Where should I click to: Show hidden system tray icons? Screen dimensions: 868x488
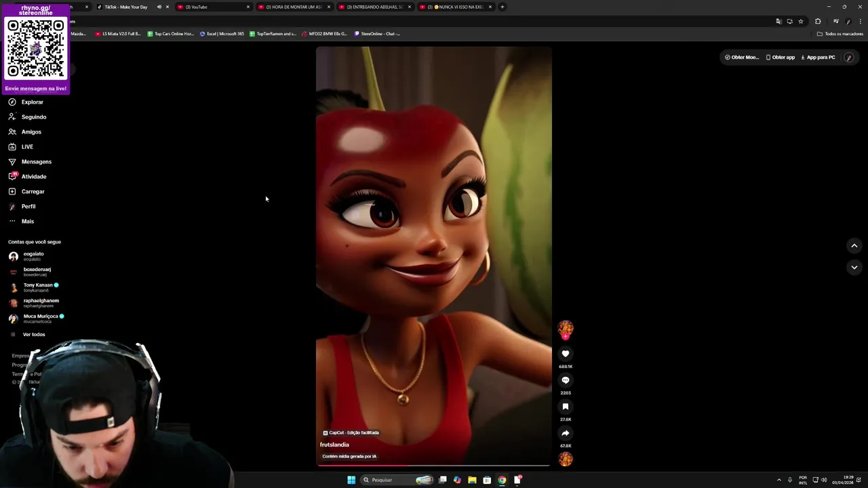[778, 480]
